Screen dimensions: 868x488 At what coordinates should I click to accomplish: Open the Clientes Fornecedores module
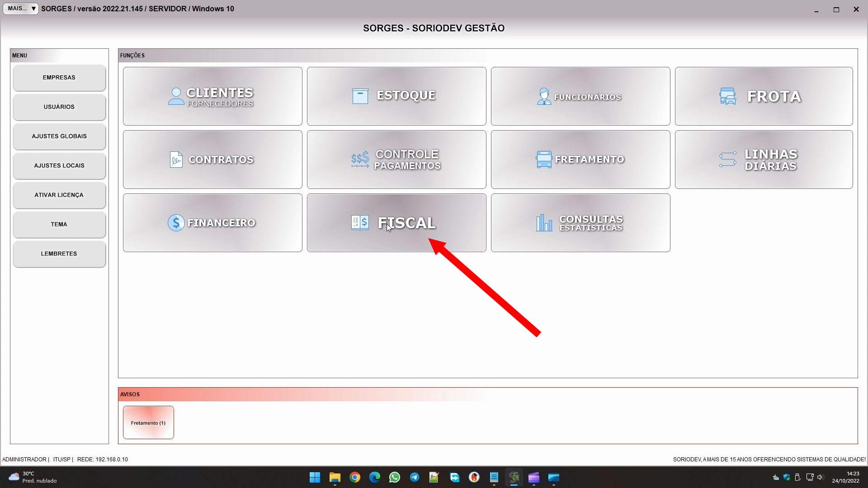(x=212, y=96)
